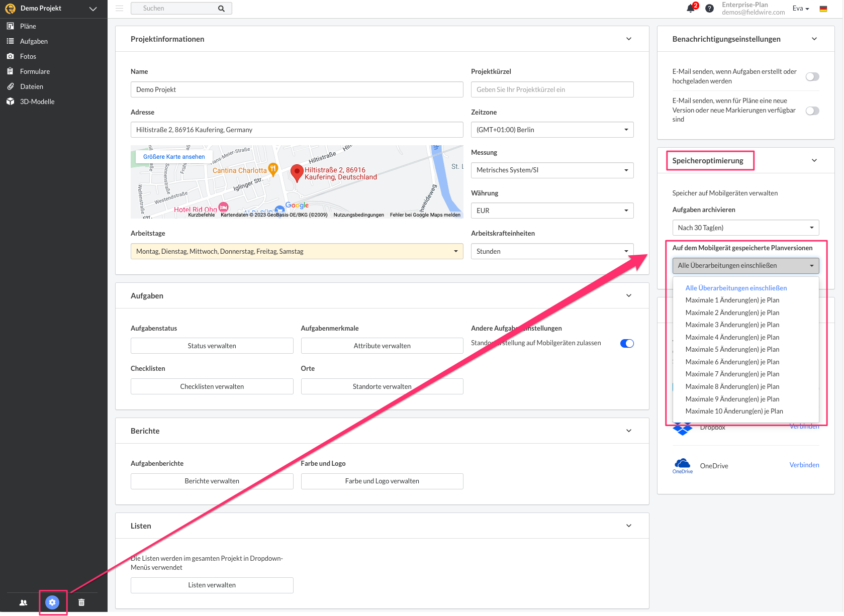Click Attribute verwalten button

382,346
